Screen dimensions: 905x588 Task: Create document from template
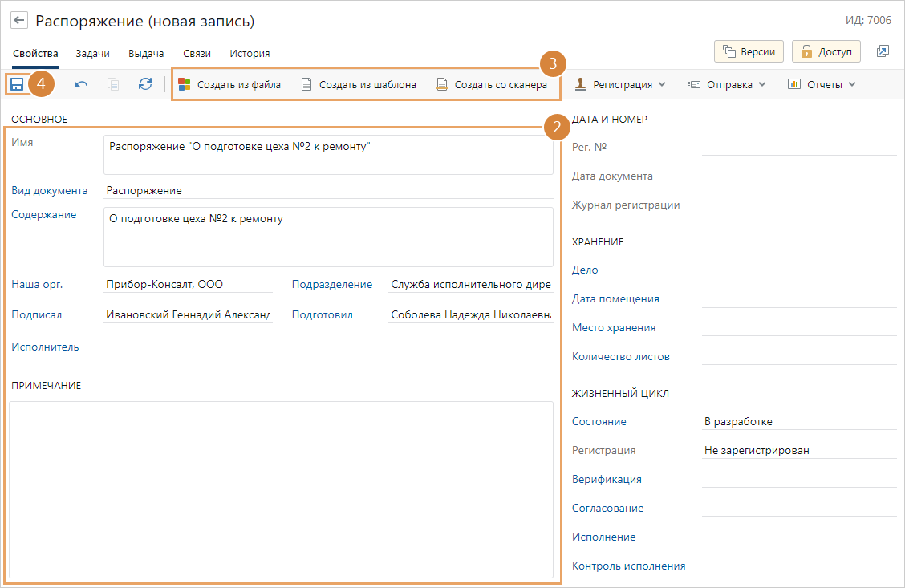359,84
